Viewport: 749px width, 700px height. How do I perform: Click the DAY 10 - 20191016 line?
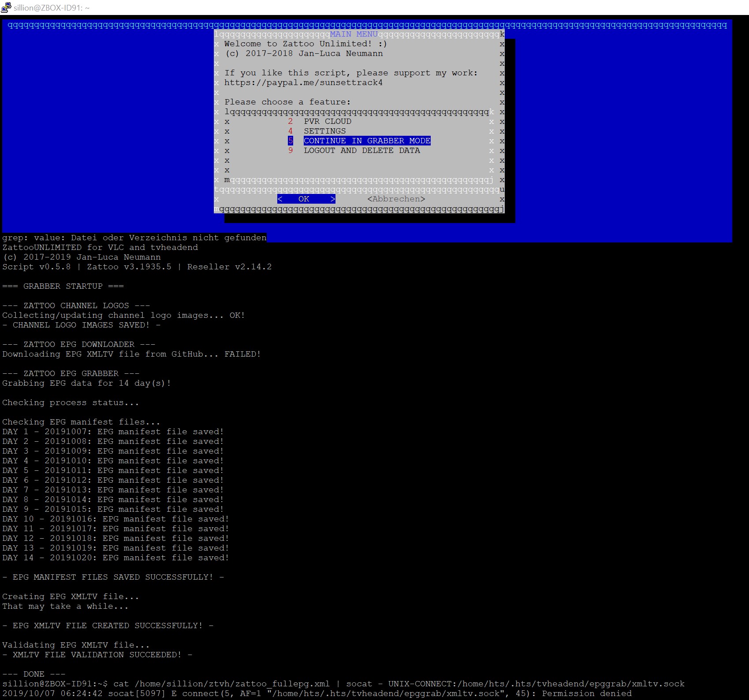(116, 519)
